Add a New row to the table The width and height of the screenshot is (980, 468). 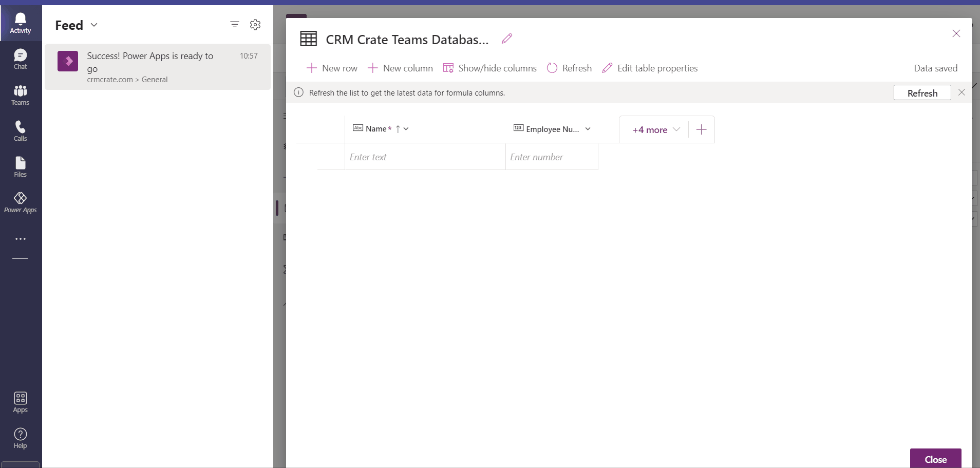point(332,68)
